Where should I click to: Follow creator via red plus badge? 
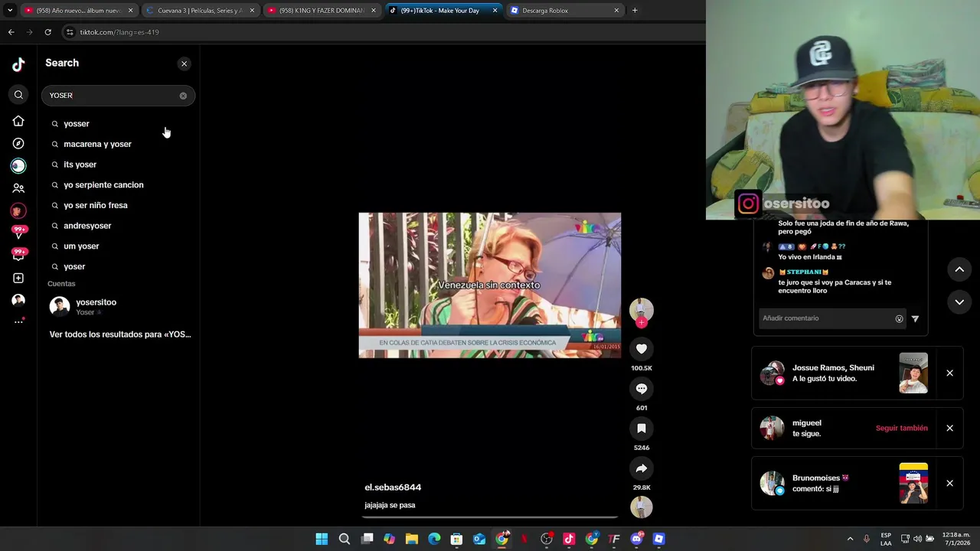point(642,323)
